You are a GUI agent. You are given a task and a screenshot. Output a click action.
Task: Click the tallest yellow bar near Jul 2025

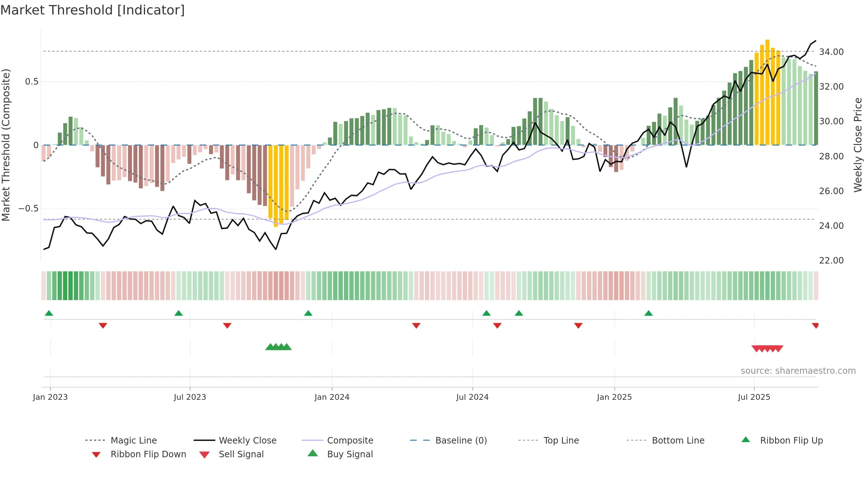pos(767,92)
